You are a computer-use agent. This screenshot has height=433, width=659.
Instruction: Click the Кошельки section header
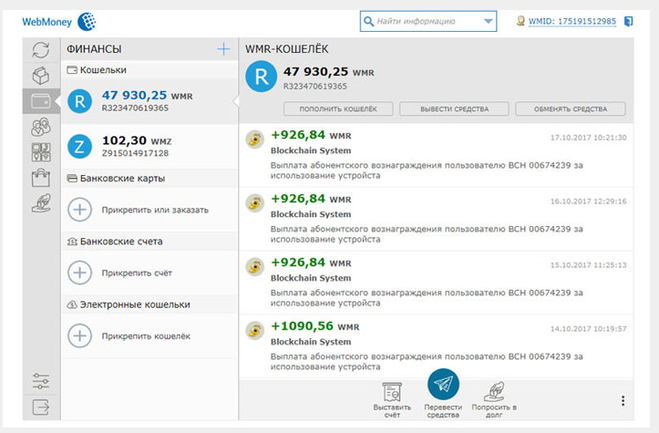pyautogui.click(x=150, y=70)
